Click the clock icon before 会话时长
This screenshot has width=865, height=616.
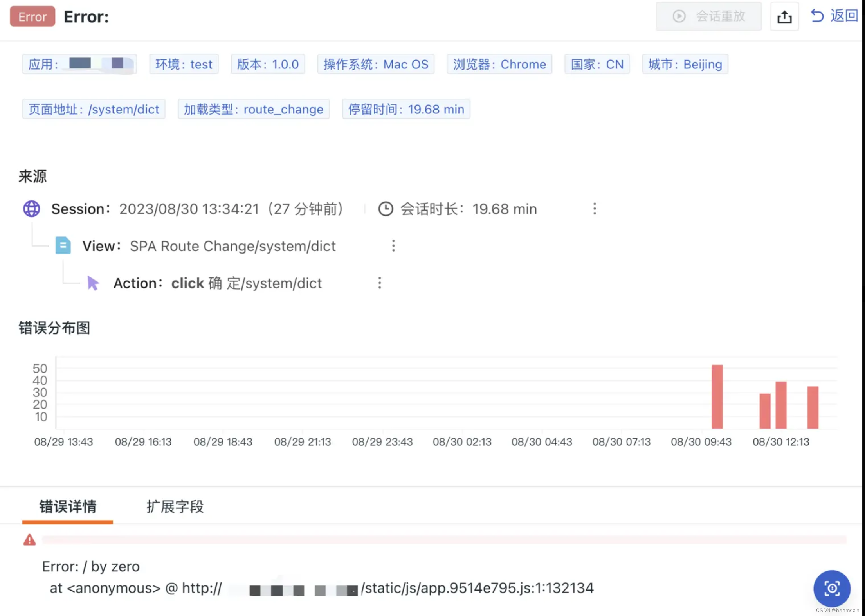pos(386,209)
